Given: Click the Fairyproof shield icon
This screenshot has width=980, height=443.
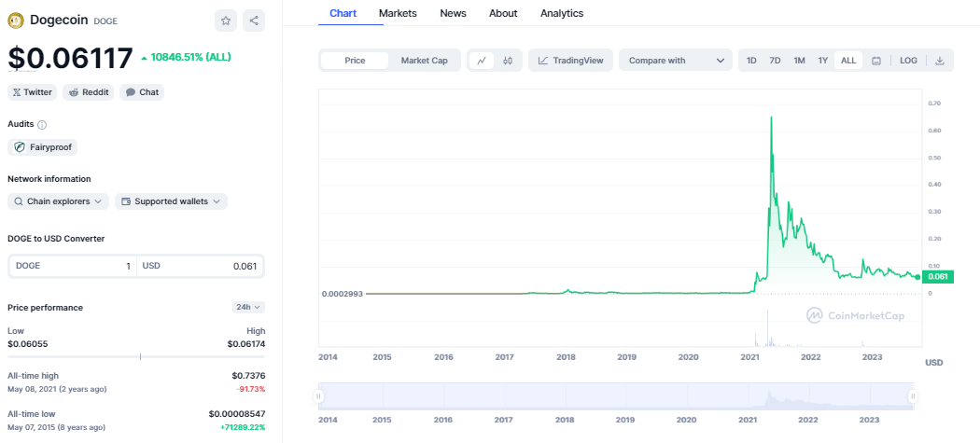Looking at the screenshot, I should (20, 147).
